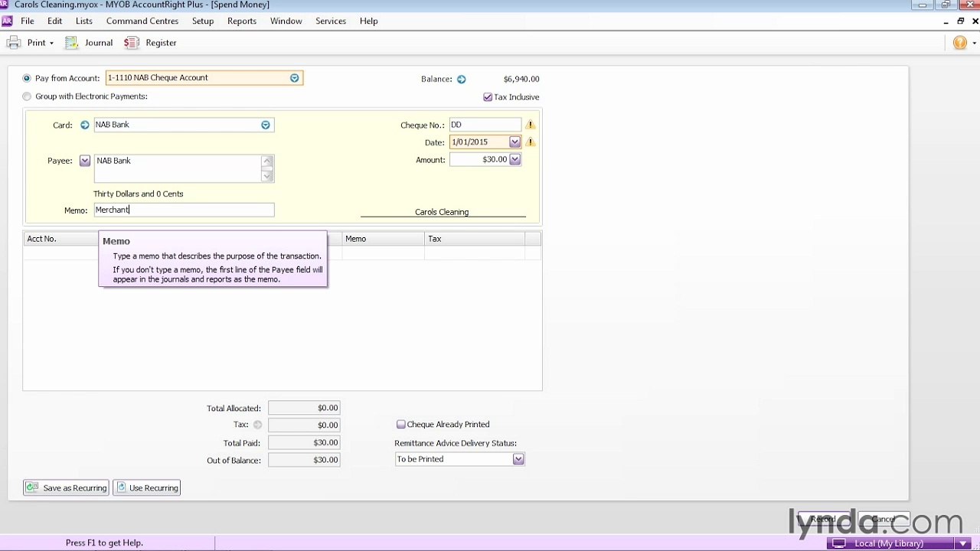Open the Journal toolbar button
Screen dimensions: 980x551
coord(89,43)
